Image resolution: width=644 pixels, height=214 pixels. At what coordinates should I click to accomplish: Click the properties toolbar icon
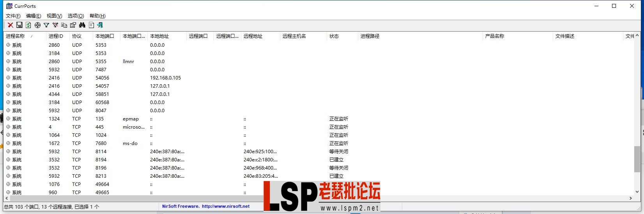73,25
